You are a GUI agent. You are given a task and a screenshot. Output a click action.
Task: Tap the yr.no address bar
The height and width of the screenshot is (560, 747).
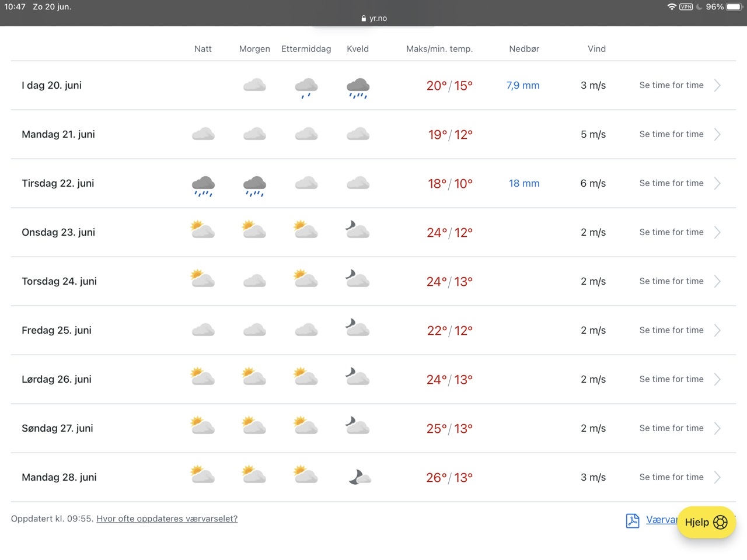tap(373, 18)
